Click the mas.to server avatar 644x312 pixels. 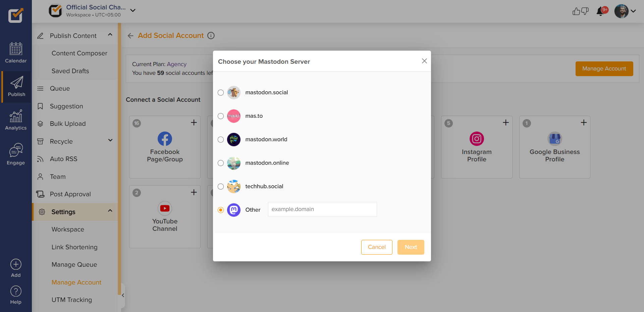(234, 116)
